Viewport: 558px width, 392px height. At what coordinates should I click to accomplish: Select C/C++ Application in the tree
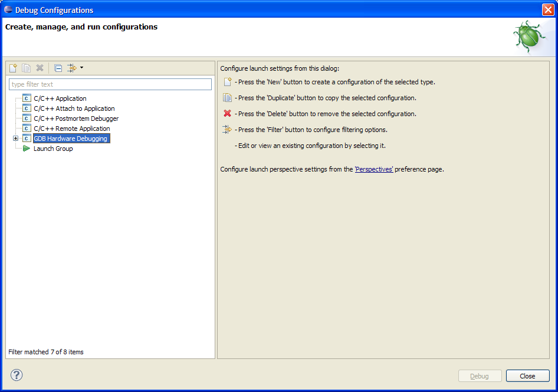[60, 98]
